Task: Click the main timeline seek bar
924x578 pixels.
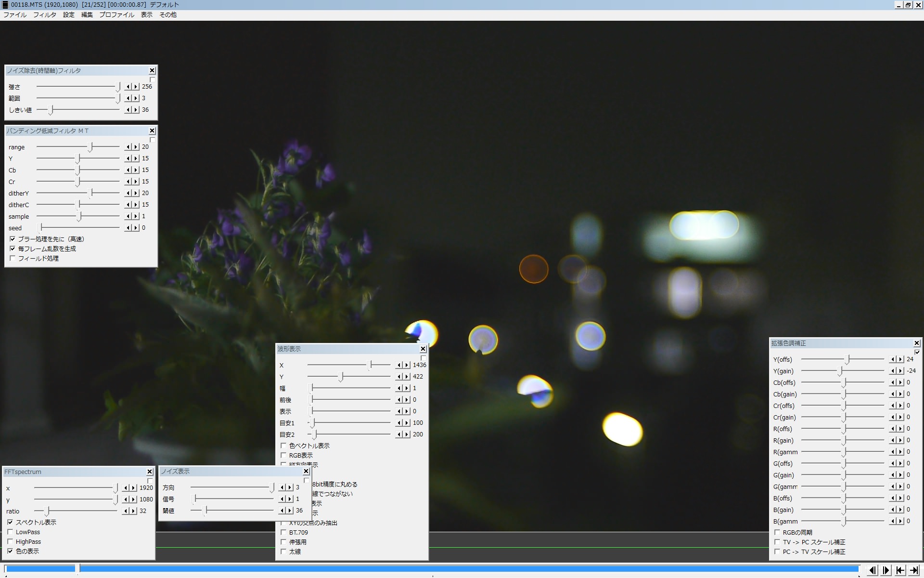Action: pyautogui.click(x=433, y=569)
